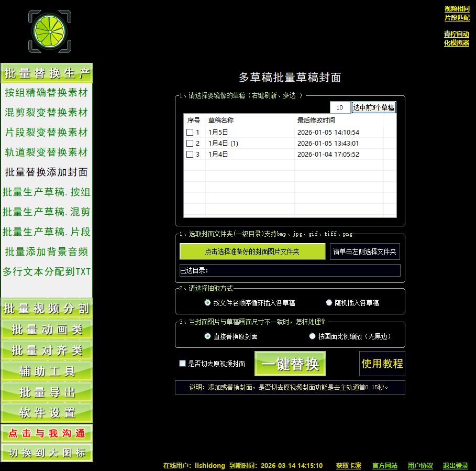Screen dimensions: 476x471
Task: Open the 批量动画类 section
Action: [47, 330]
